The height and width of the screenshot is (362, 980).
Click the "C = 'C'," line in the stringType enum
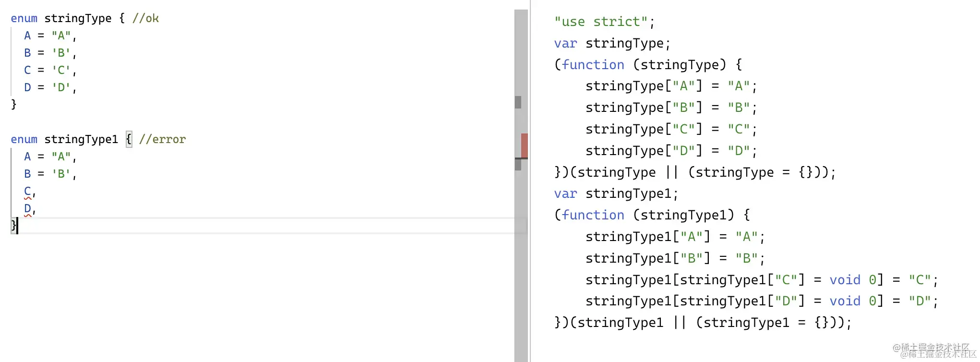coord(50,70)
